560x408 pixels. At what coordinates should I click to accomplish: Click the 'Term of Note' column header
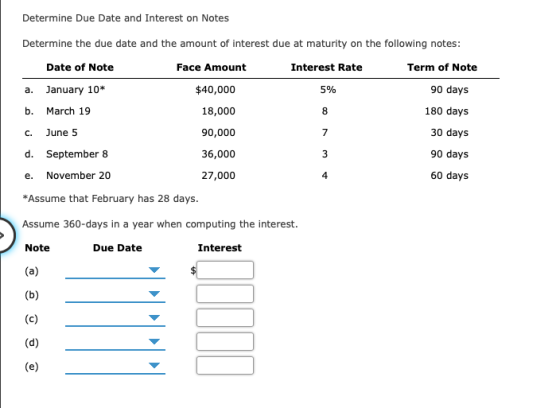pos(442,68)
